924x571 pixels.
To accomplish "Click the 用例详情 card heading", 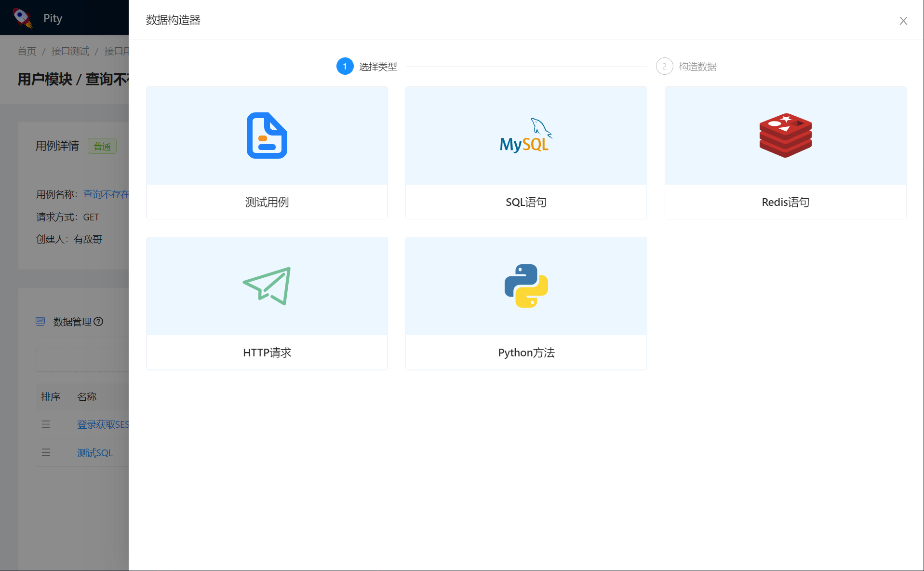I will point(57,146).
